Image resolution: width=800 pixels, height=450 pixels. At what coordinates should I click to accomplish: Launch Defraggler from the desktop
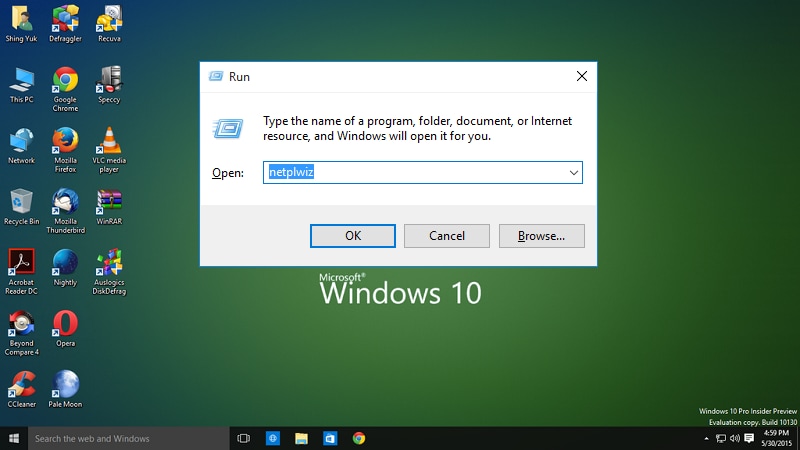(65, 24)
